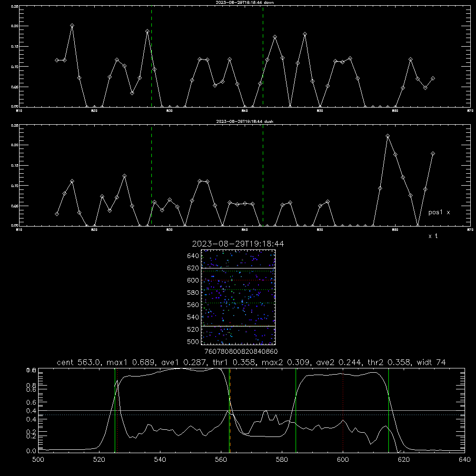
Task: Click the image x-axis label '760780800820840860'
Action: [241, 352]
